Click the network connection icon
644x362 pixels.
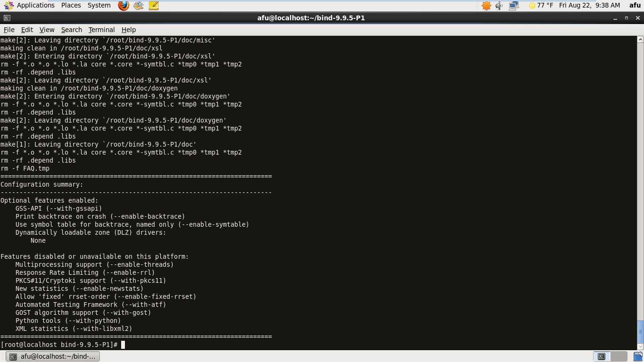tap(513, 6)
